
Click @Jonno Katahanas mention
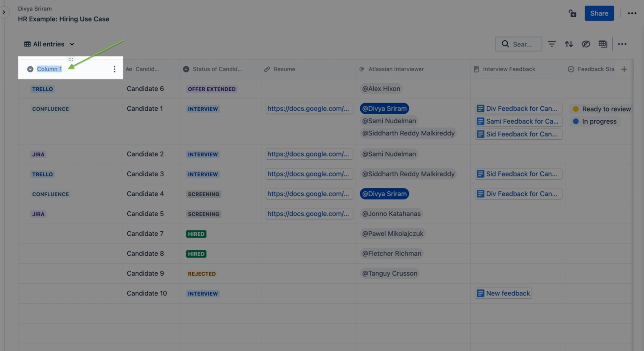tap(391, 214)
